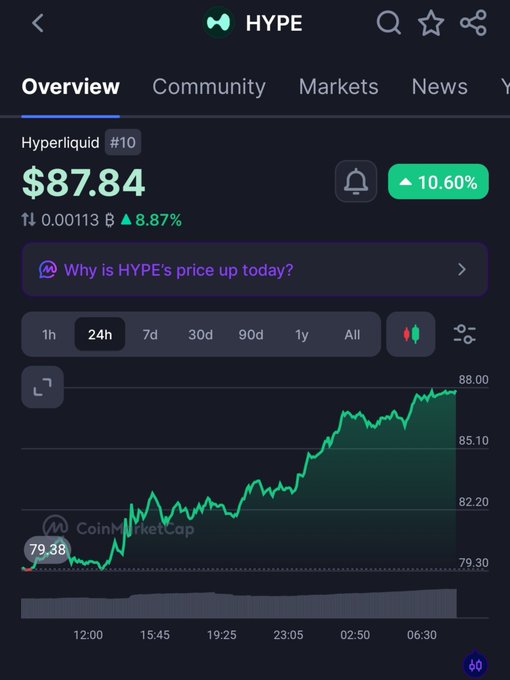Image resolution: width=510 pixels, height=680 pixels.
Task: Switch to the Community tab
Action: pos(209,86)
